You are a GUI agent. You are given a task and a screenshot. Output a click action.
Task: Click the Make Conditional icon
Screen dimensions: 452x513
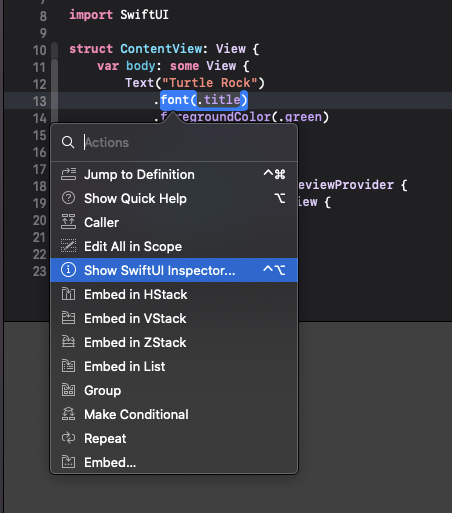point(68,414)
